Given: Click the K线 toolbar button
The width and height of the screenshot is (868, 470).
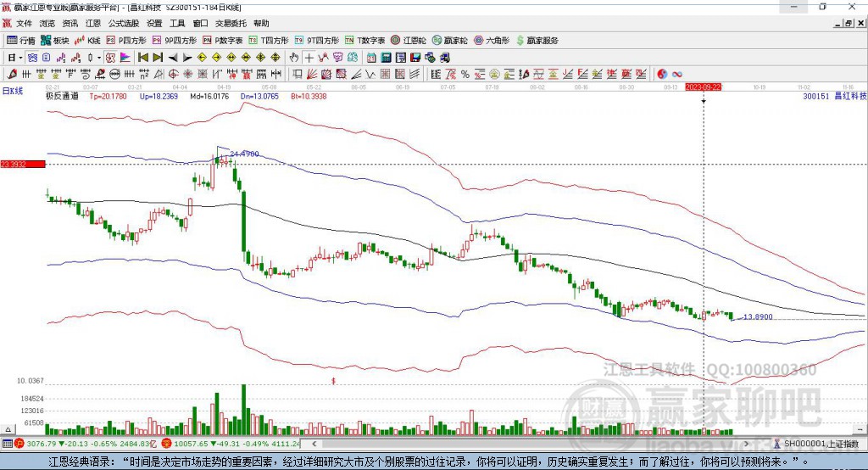Looking at the screenshot, I should [x=87, y=41].
